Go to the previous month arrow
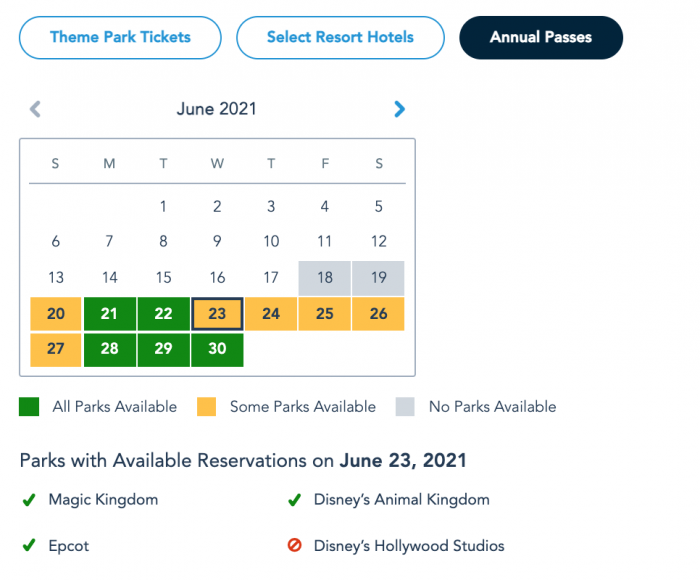This screenshot has width=700, height=580. pos(35,110)
